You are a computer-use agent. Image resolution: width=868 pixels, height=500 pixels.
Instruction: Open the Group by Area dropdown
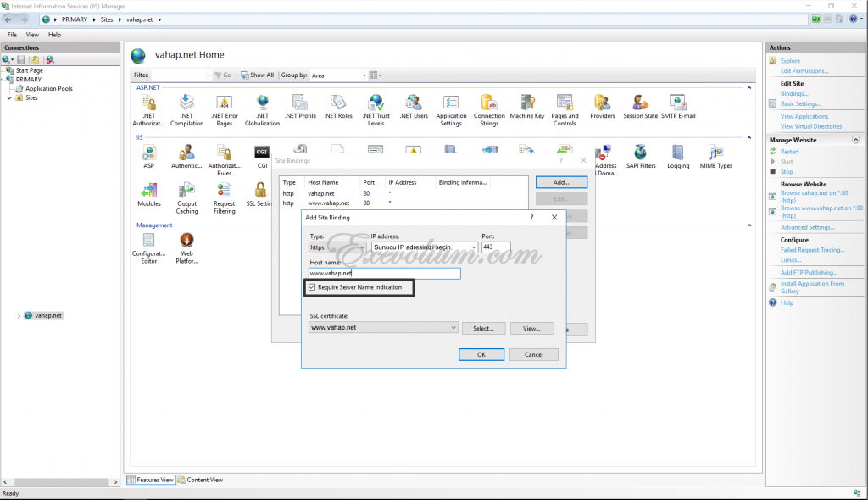[338, 75]
